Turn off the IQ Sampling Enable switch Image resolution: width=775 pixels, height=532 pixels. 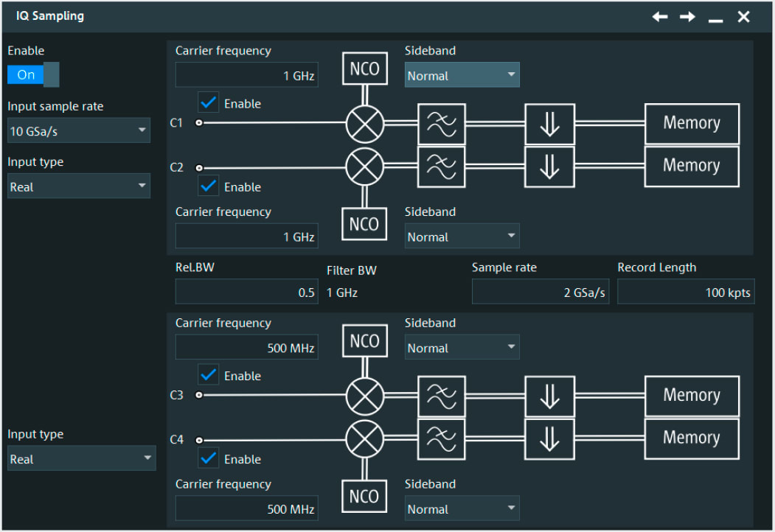(32, 74)
